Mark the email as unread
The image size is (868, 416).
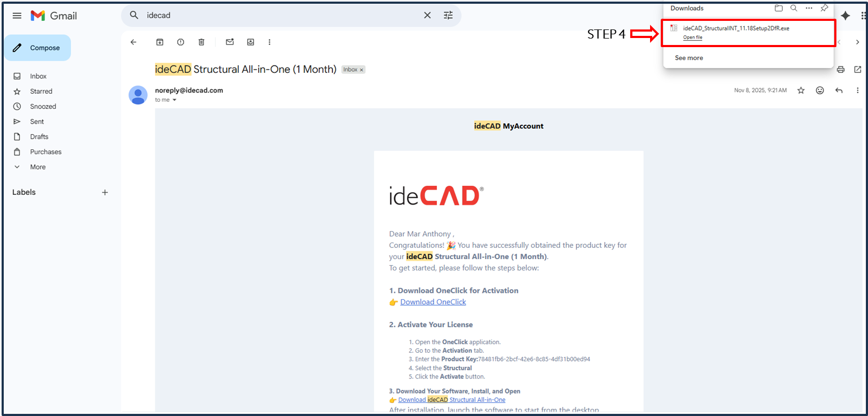tap(230, 42)
